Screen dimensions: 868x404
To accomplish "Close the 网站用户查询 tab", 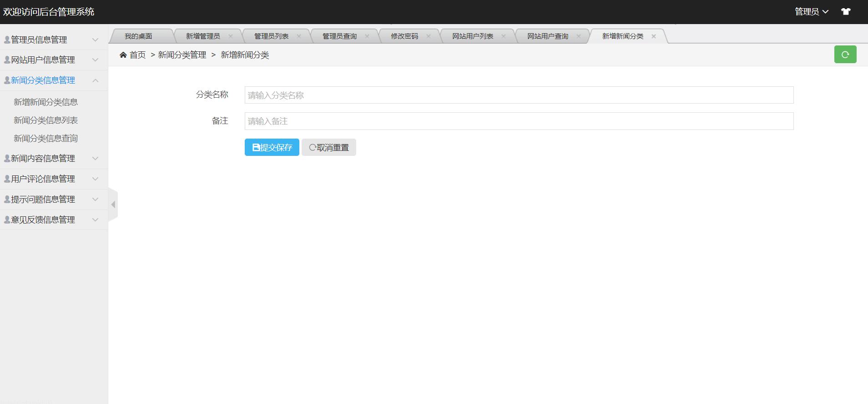I will tap(579, 36).
